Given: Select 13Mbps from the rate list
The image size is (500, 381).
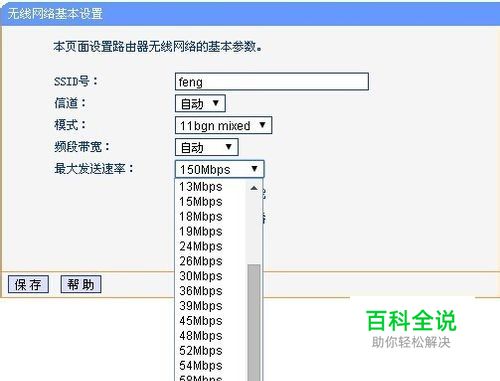Looking at the screenshot, I should point(211,187).
